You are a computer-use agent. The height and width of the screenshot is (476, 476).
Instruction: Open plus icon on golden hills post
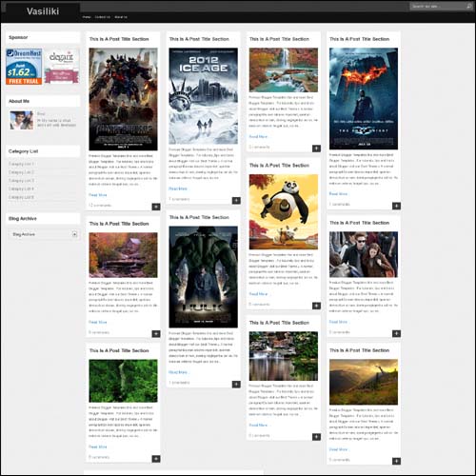[x=396, y=461]
